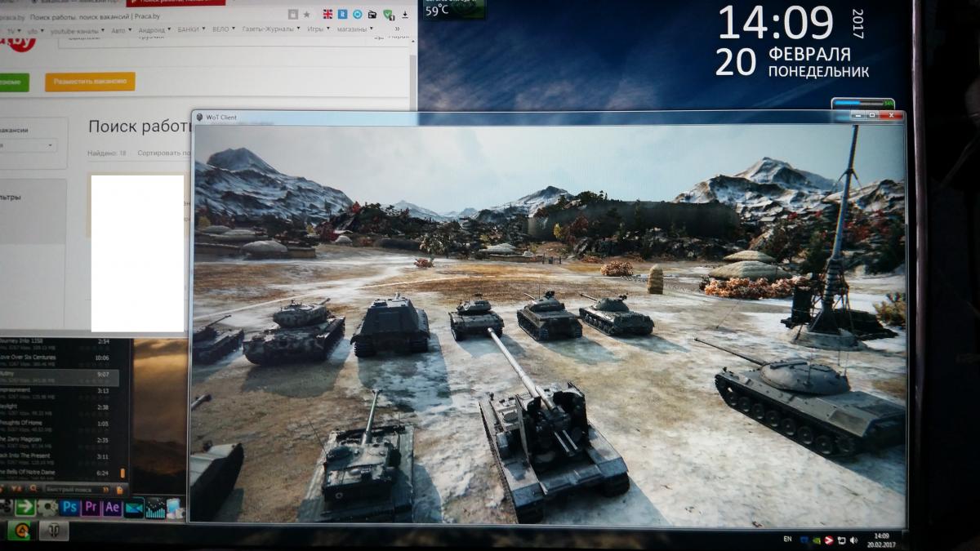Open the 'ВЕЛО' bookmarks folder
The height and width of the screenshot is (551, 980).
(223, 29)
